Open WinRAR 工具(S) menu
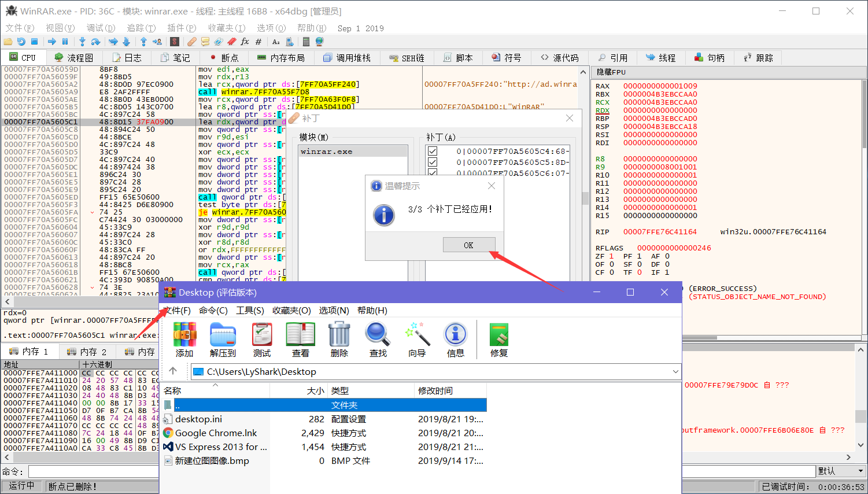The width and height of the screenshot is (868, 494). tap(250, 311)
